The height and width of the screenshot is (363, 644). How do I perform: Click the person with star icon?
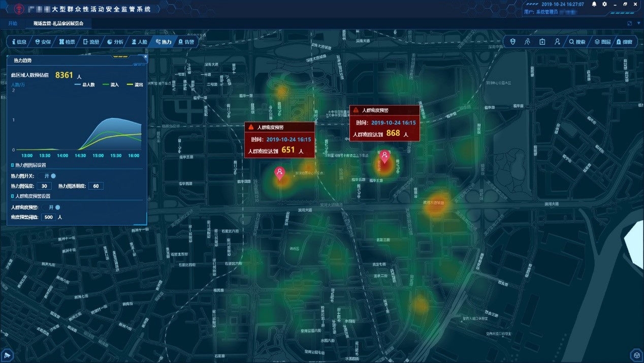point(557,42)
